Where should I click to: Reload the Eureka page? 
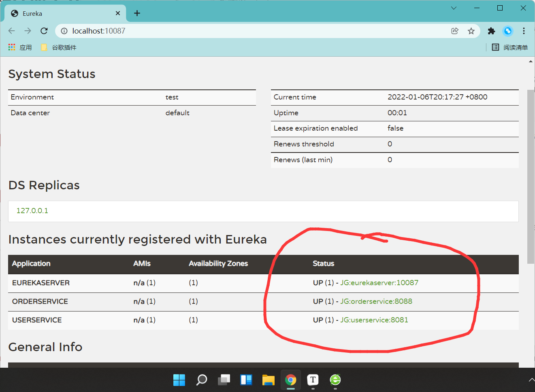[44, 31]
